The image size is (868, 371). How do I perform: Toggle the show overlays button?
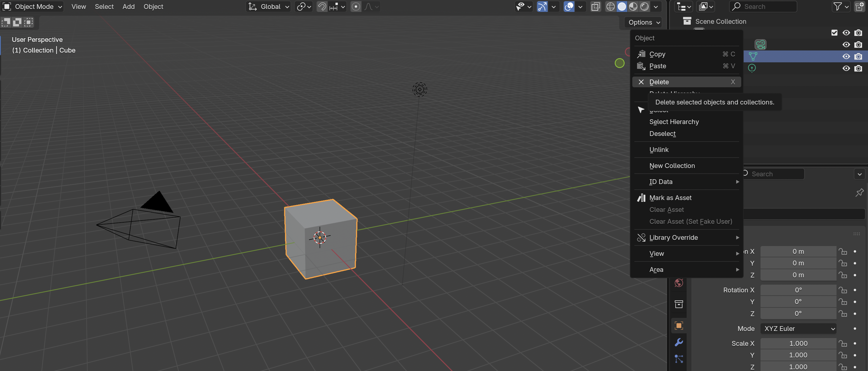[x=569, y=7]
